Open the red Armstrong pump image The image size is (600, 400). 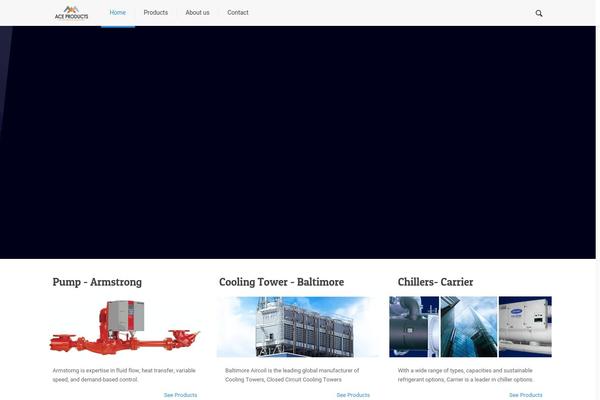click(125, 327)
